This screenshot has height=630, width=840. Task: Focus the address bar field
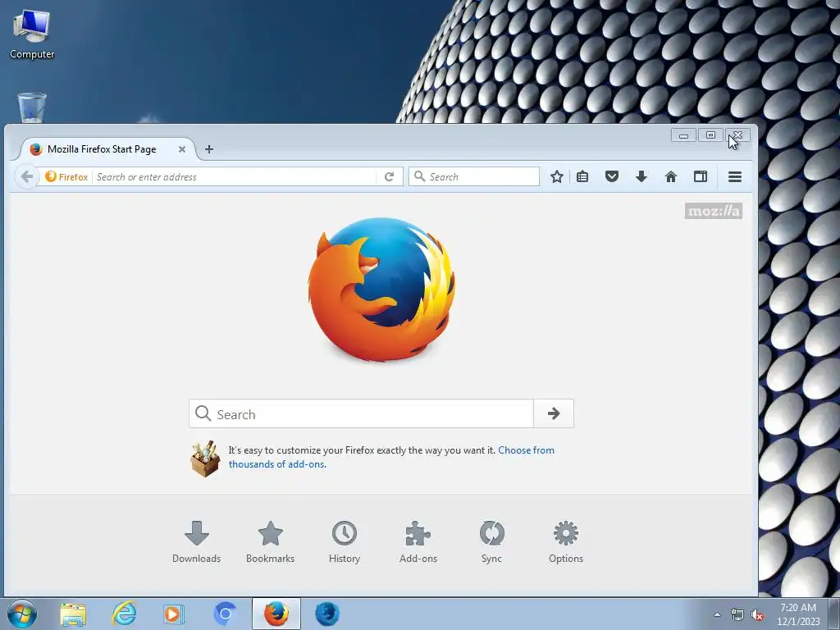pyautogui.click(x=235, y=177)
